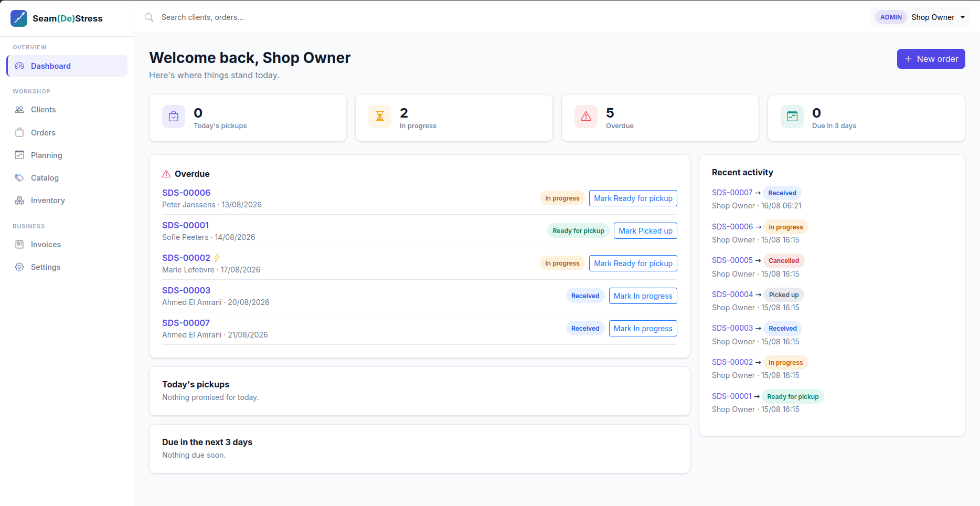980x506 pixels.
Task: Go to Orders in the sidebar
Action: pos(67,132)
